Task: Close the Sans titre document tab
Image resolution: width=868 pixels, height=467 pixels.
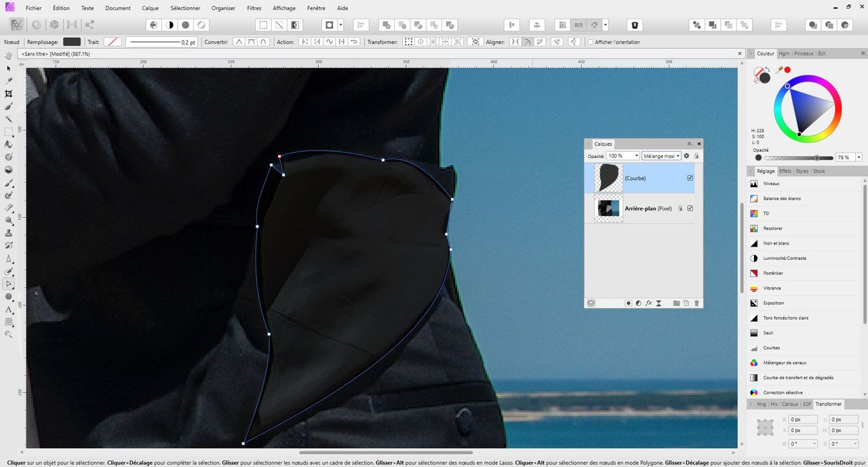Action: [x=739, y=54]
